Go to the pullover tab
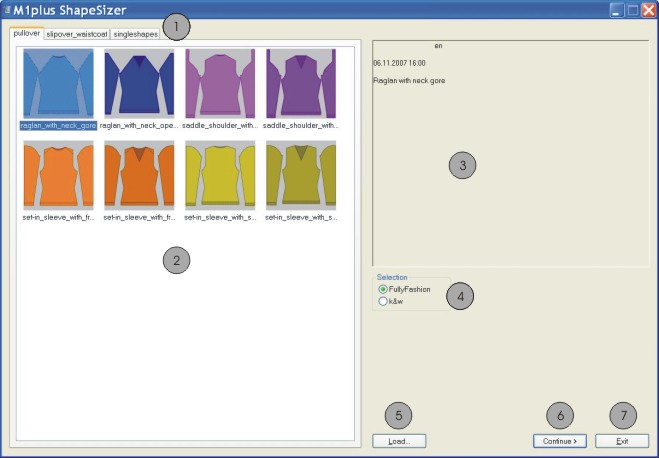This screenshot has width=659, height=458. click(27, 33)
